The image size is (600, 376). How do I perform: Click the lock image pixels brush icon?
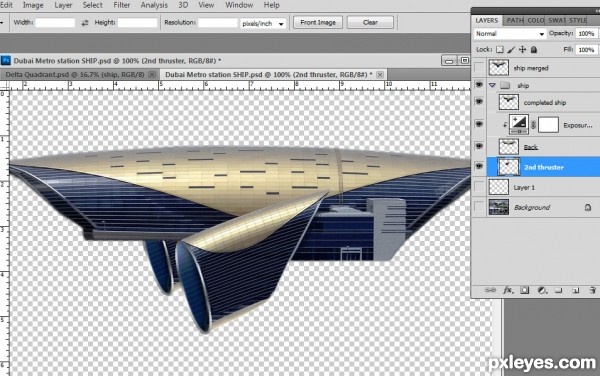click(x=511, y=50)
